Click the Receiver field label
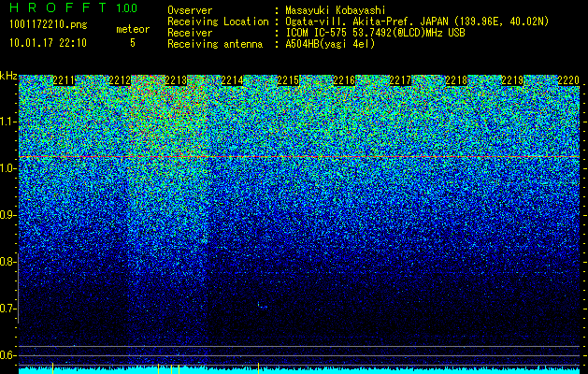The width and height of the screenshot is (588, 374). [x=190, y=33]
